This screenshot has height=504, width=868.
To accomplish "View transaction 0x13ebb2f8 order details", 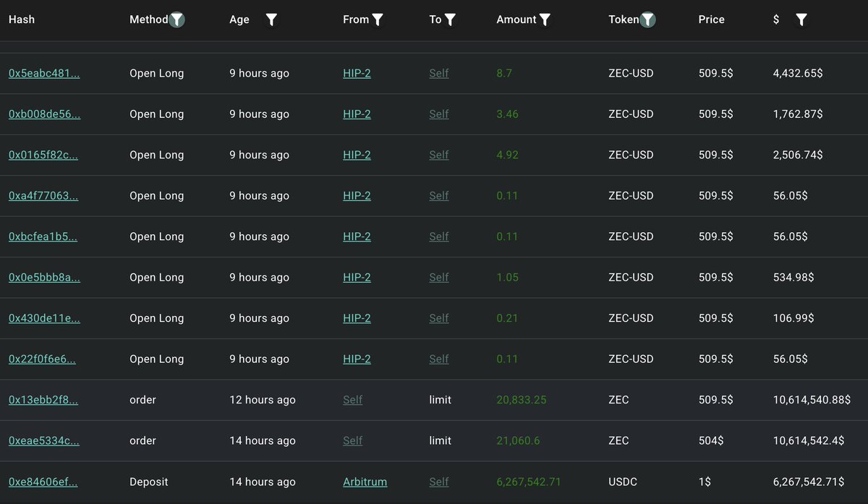I will [43, 400].
